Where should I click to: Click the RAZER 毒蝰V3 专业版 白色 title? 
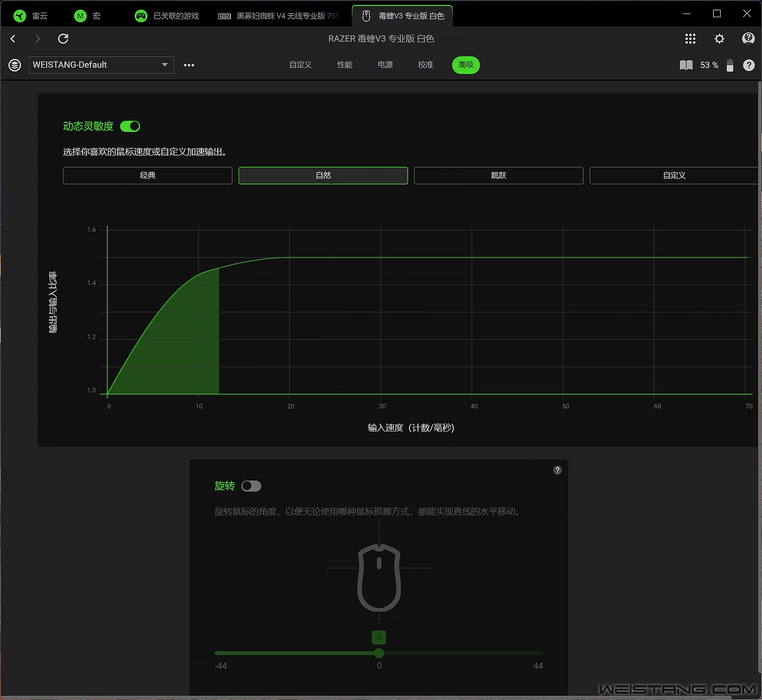pos(381,39)
